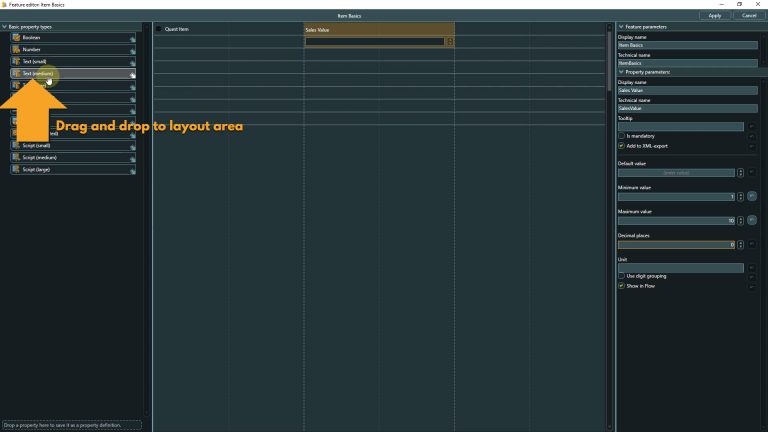The width and height of the screenshot is (768, 432).
Task: Click the Number property type icon
Action: coord(16,49)
